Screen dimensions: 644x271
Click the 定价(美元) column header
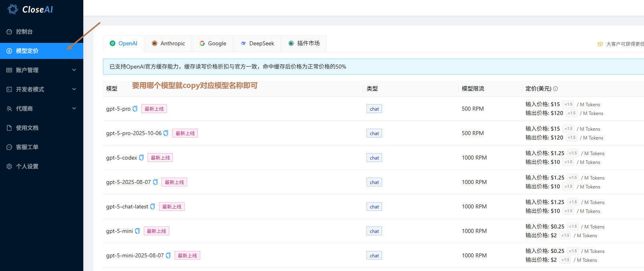(x=538, y=89)
